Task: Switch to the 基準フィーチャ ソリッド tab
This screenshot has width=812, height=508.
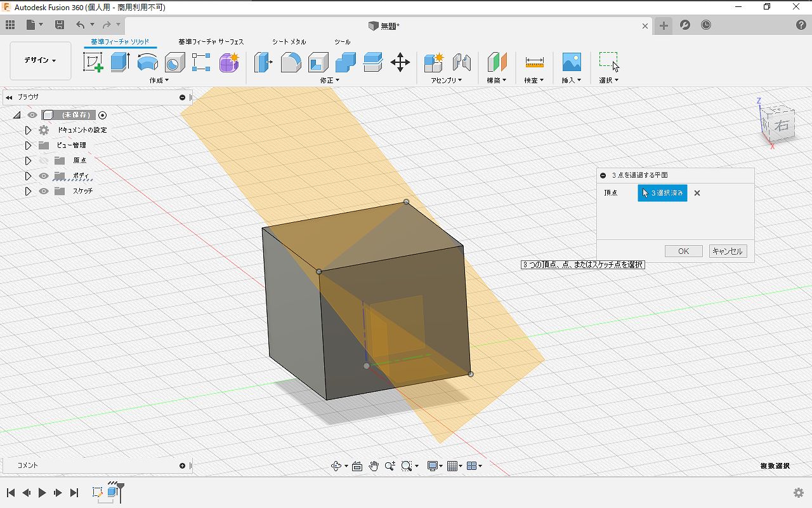Action: (x=120, y=42)
